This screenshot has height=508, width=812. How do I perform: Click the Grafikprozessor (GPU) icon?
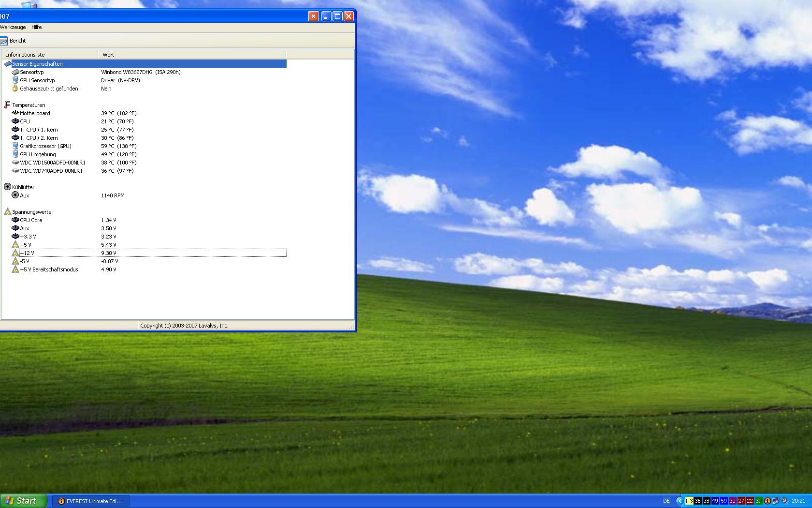tap(15, 146)
